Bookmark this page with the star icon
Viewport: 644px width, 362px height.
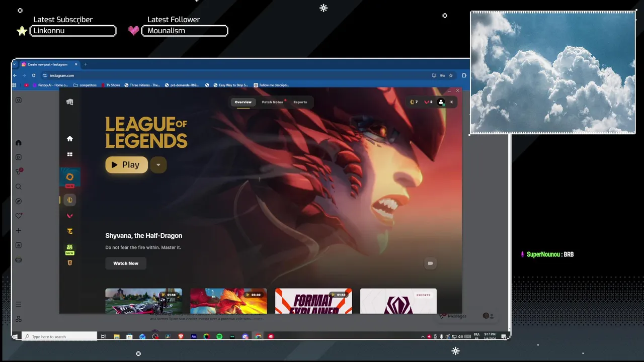point(451,75)
